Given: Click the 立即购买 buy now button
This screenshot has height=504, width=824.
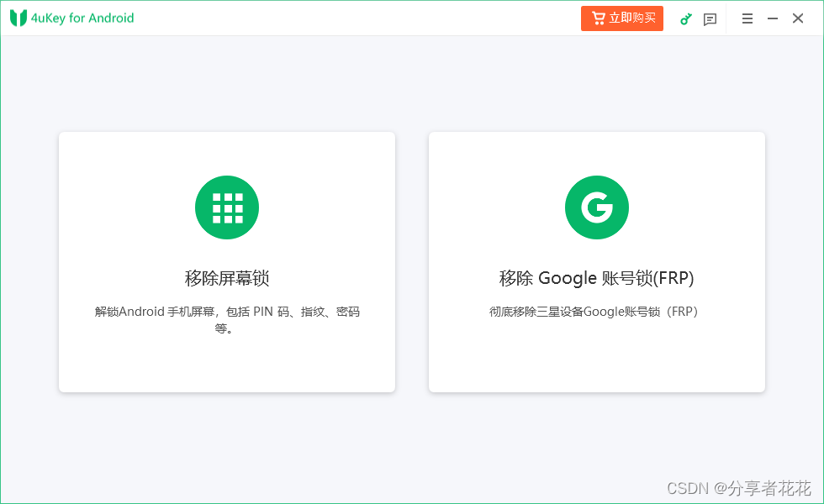Looking at the screenshot, I should pos(621,18).
